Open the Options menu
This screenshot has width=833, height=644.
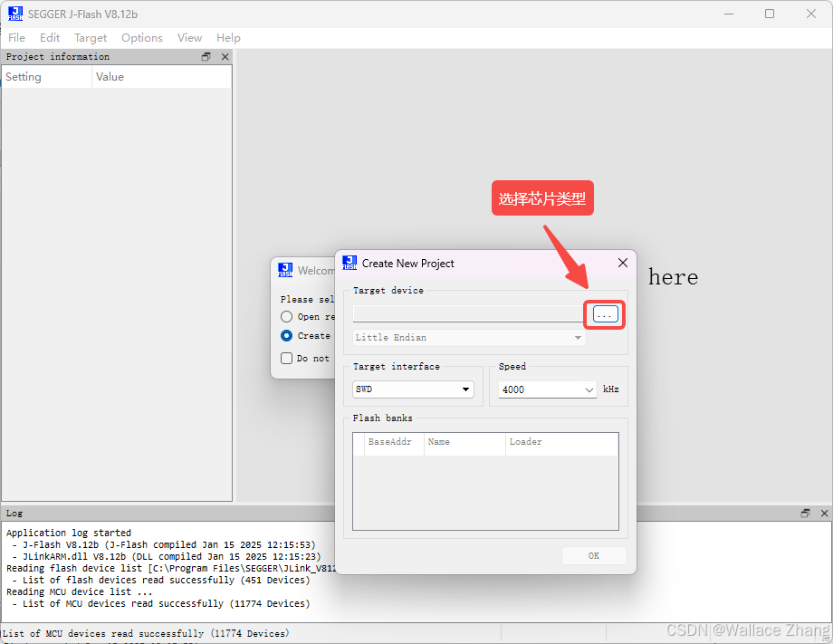pos(142,38)
